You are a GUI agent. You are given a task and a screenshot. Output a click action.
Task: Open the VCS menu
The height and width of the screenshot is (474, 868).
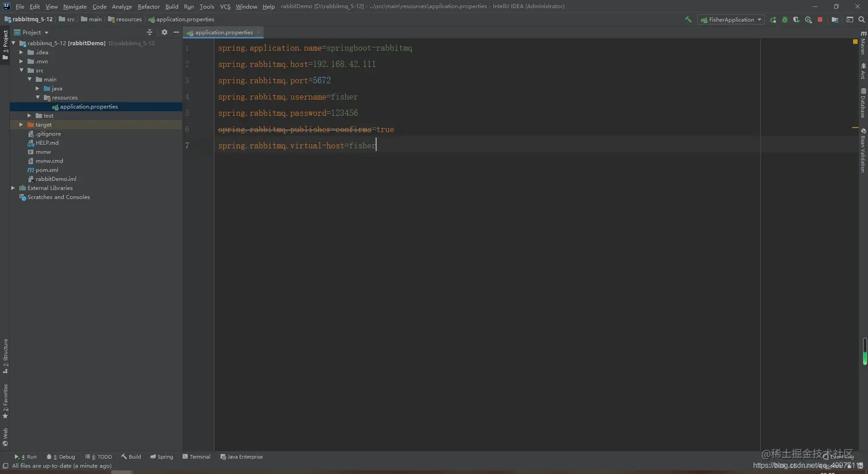click(x=225, y=6)
